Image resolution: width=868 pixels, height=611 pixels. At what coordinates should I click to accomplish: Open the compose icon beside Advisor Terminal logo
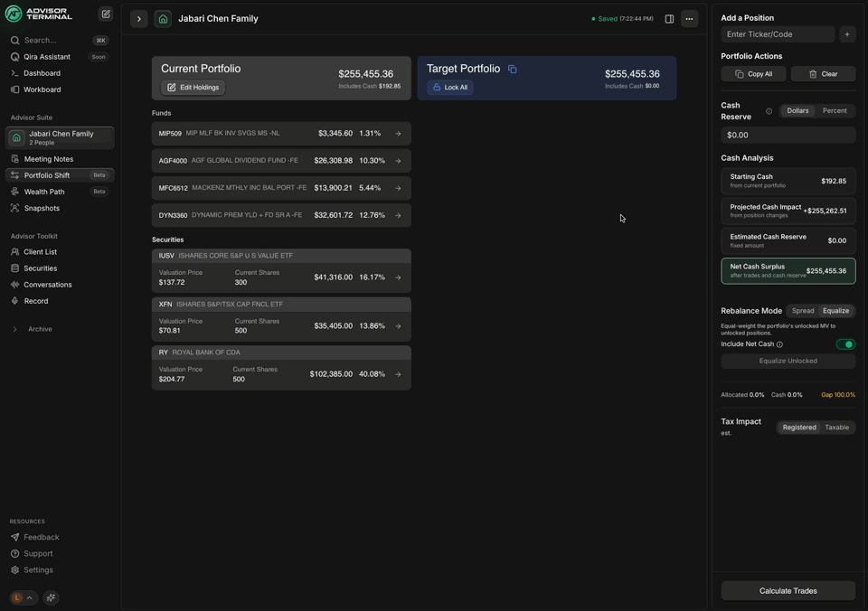click(x=105, y=14)
